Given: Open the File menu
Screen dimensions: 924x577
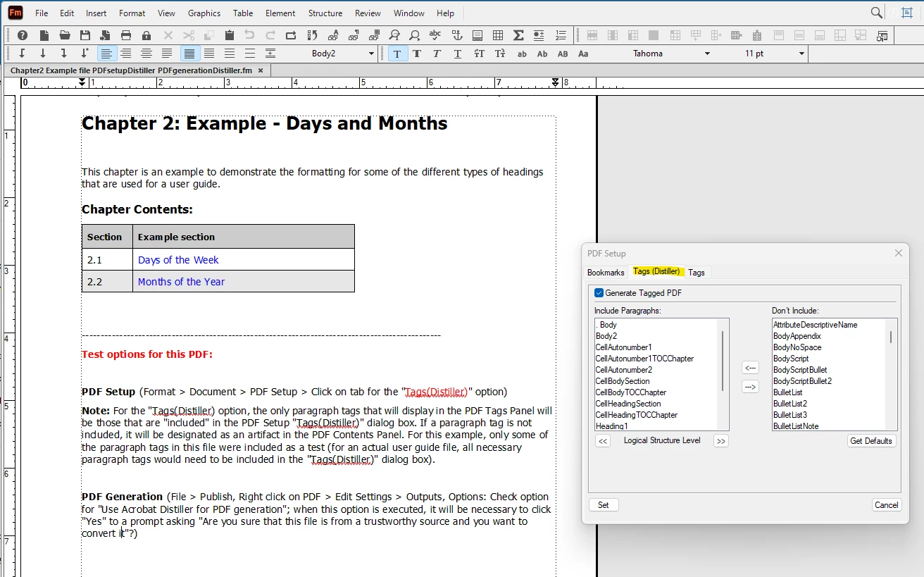Looking at the screenshot, I should click(42, 13).
